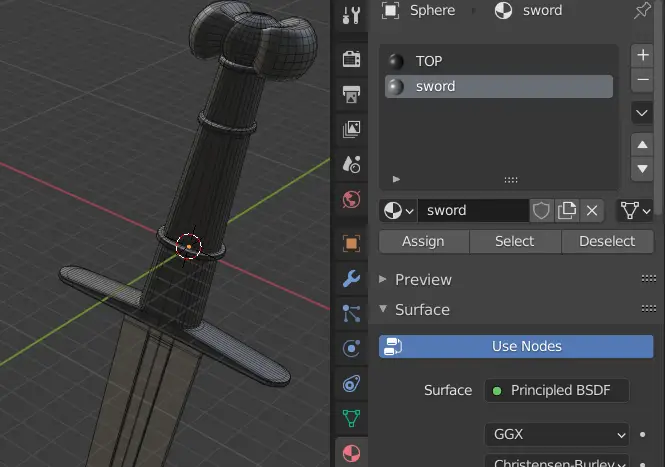This screenshot has width=665, height=467.
Task: Open the Render properties tab
Action: (351, 59)
